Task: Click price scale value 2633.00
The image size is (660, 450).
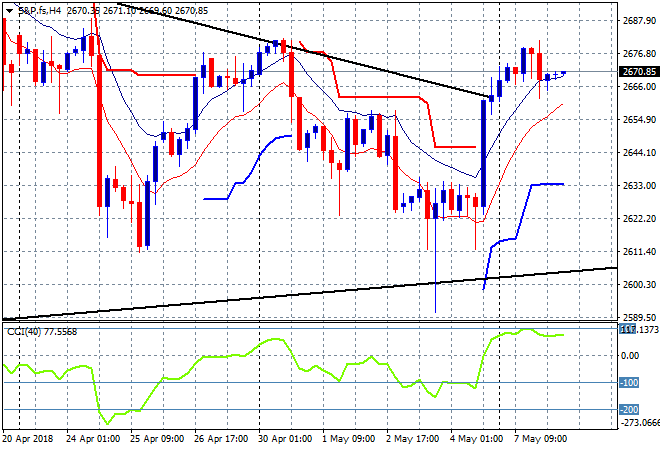Action: coord(639,185)
